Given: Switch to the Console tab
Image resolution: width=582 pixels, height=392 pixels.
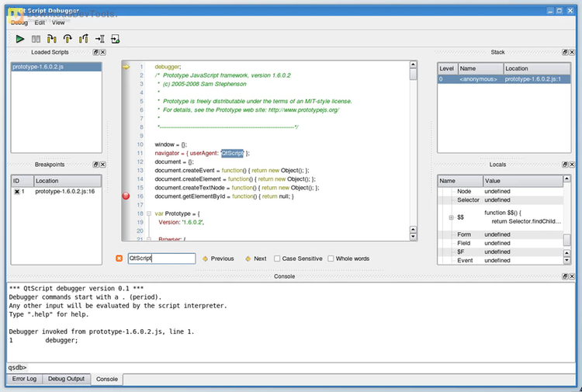Looking at the screenshot, I should tap(107, 379).
